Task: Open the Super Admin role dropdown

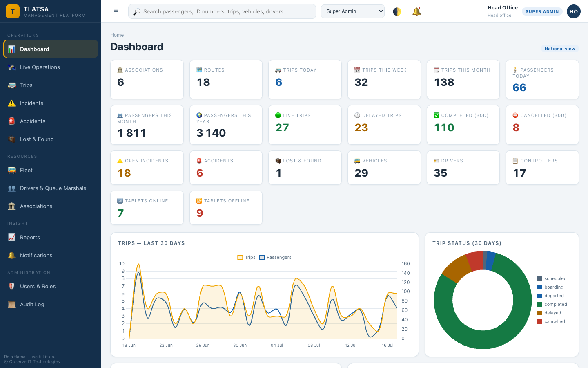Action: [x=353, y=11]
